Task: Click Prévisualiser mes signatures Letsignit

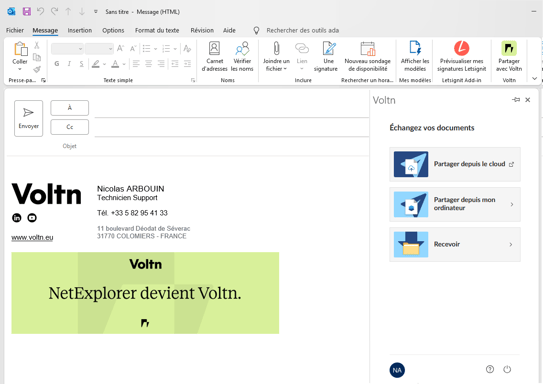Action: tap(462, 56)
